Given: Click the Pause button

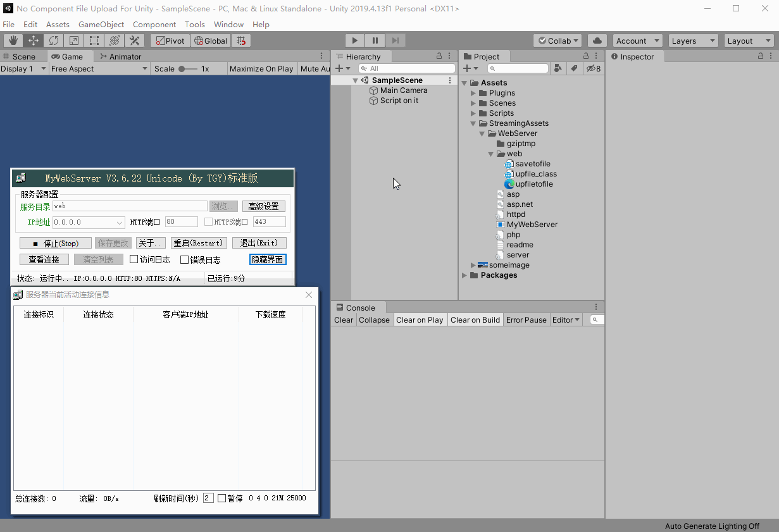Looking at the screenshot, I should tap(375, 40).
